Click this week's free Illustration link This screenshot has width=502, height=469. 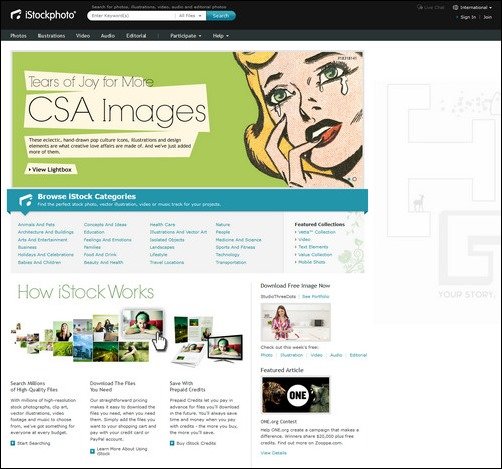tap(291, 355)
